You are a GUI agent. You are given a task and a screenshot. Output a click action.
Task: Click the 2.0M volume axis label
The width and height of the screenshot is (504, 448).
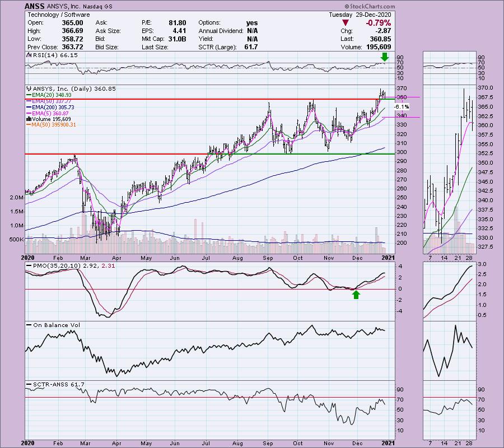(17, 198)
